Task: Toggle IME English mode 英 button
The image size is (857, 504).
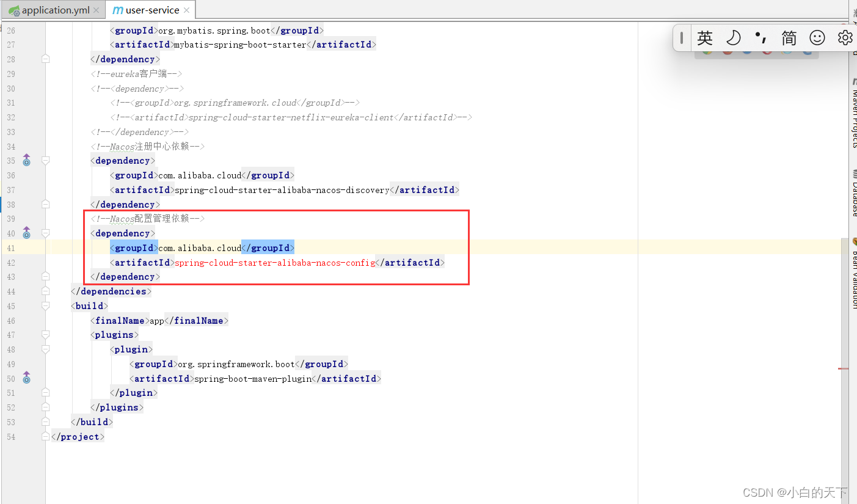Action: (x=705, y=38)
